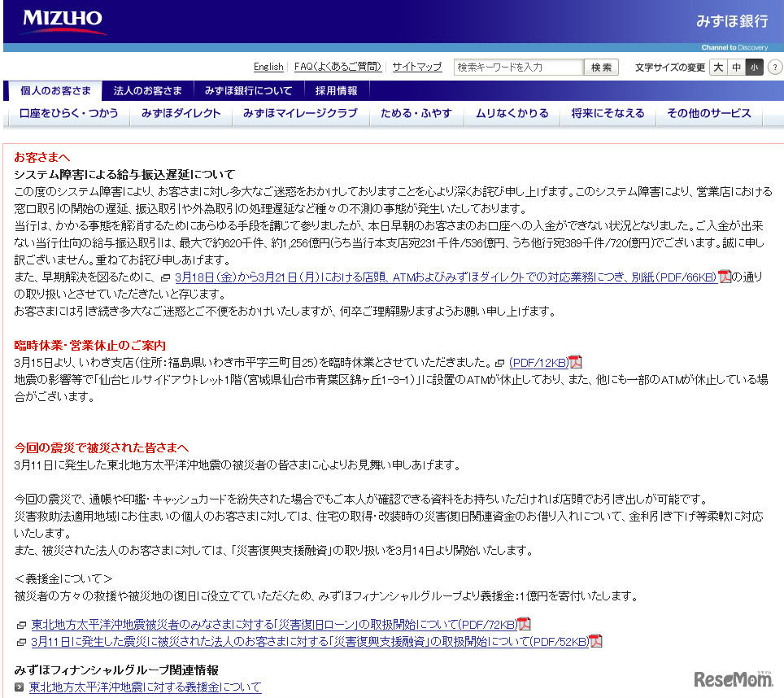The image size is (784, 698).
Task: Click new-window icon before 災害復旧ローン link
Action: pos(21,625)
